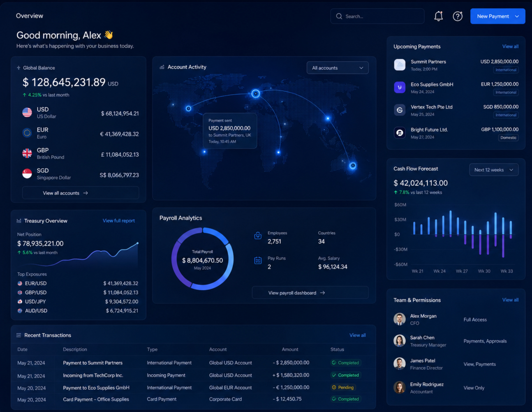This screenshot has height=412, width=532.
Task: Click the GBP/USD exposure flag icon
Action: click(x=20, y=292)
